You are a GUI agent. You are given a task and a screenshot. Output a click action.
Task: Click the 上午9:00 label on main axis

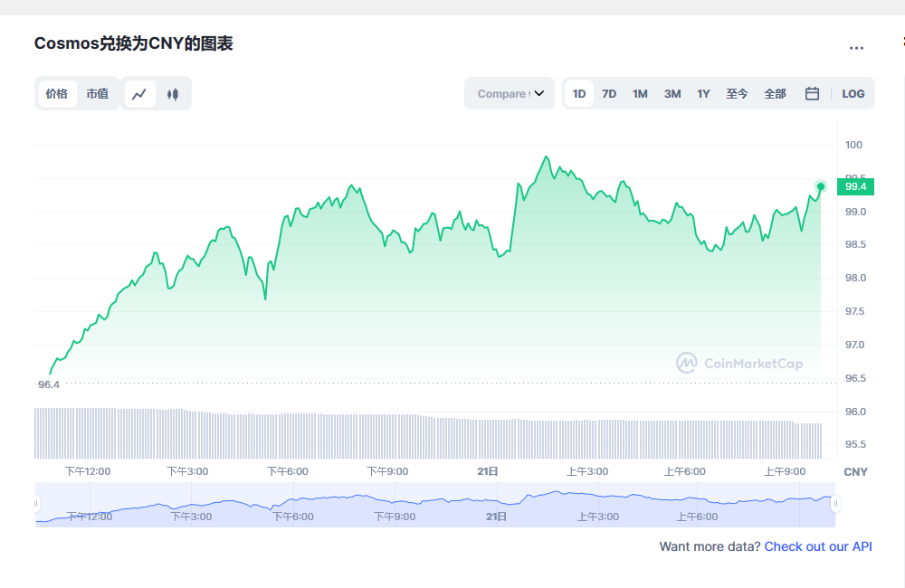click(x=785, y=471)
